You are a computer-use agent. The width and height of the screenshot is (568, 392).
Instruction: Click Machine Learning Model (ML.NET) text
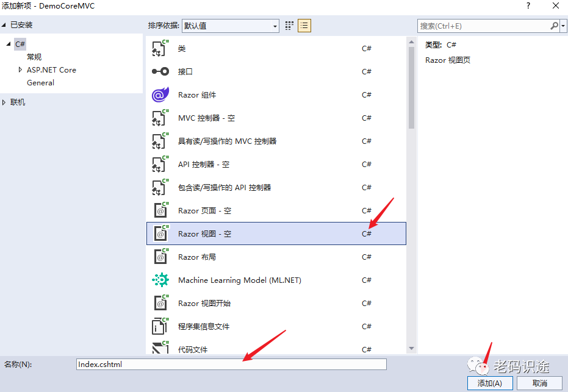(x=240, y=280)
